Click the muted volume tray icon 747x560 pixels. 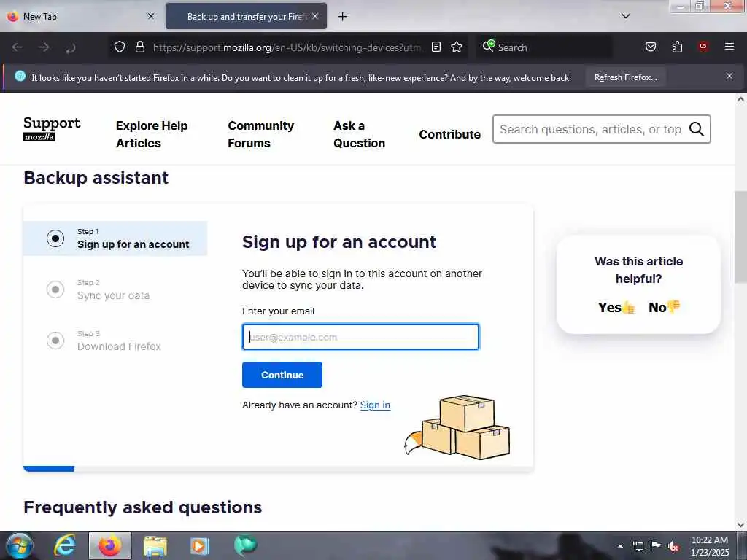[x=673, y=546]
